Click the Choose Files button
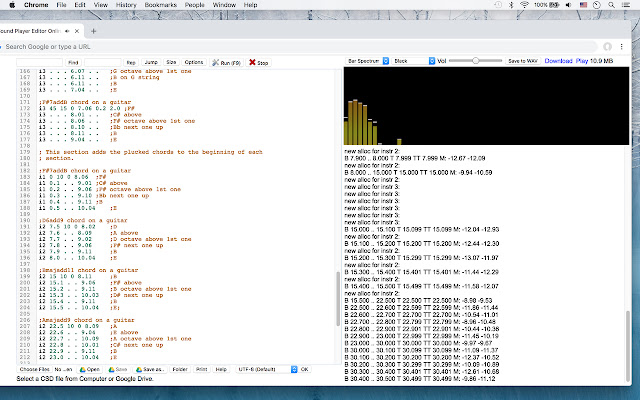This screenshot has height=400, width=640. click(35, 369)
